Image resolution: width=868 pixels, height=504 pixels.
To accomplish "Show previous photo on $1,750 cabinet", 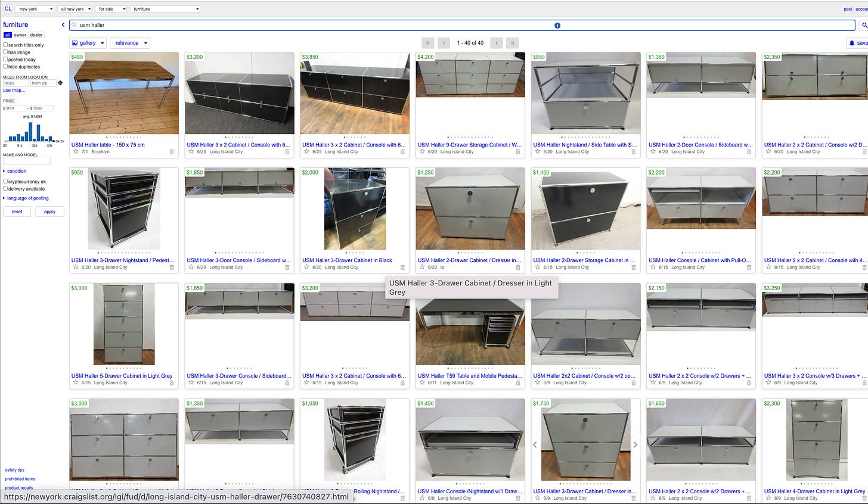I will (x=535, y=444).
